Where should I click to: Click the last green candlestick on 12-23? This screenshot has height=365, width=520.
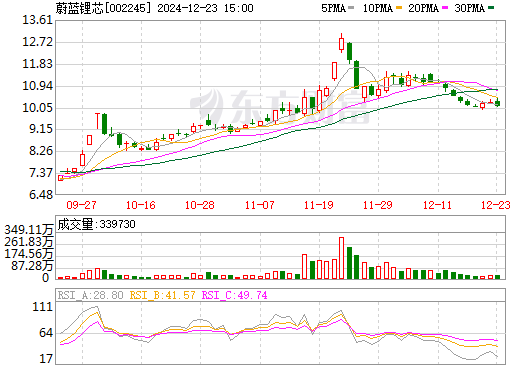[x=498, y=103]
